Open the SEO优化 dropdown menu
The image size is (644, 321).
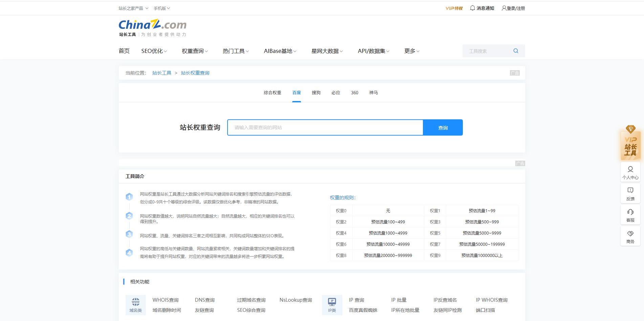tap(154, 51)
